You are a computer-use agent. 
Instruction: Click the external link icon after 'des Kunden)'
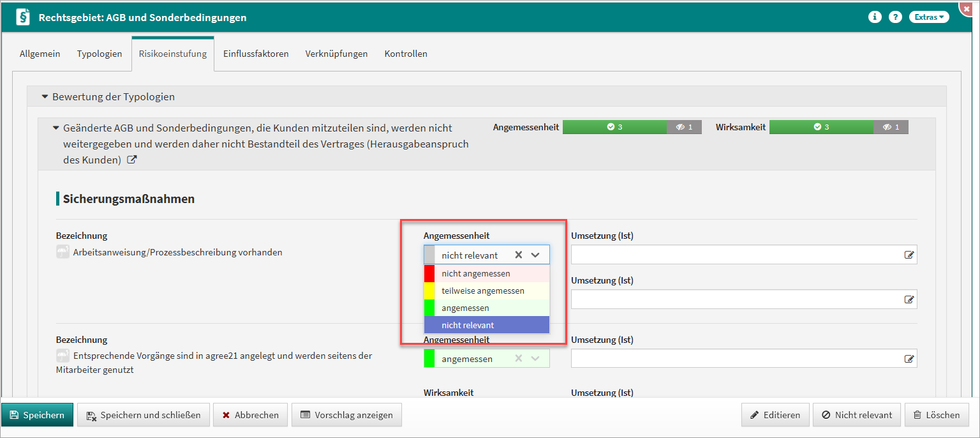[x=132, y=160]
